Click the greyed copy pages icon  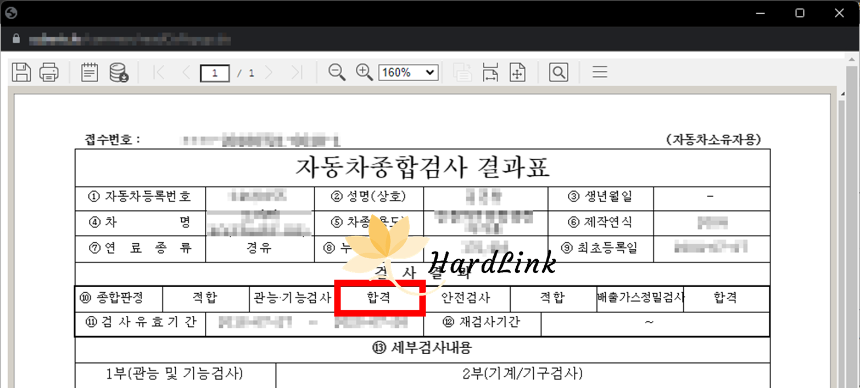462,72
